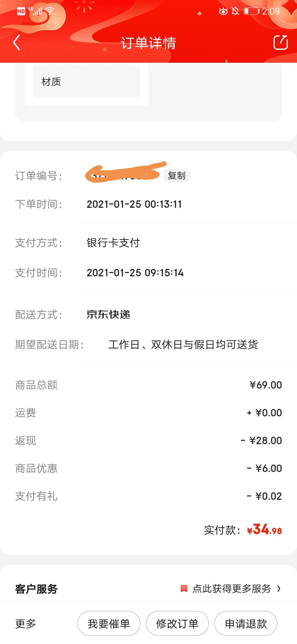Tap the 返现 ¥28.00 row
Screen dimensions: 297x644
point(148,441)
